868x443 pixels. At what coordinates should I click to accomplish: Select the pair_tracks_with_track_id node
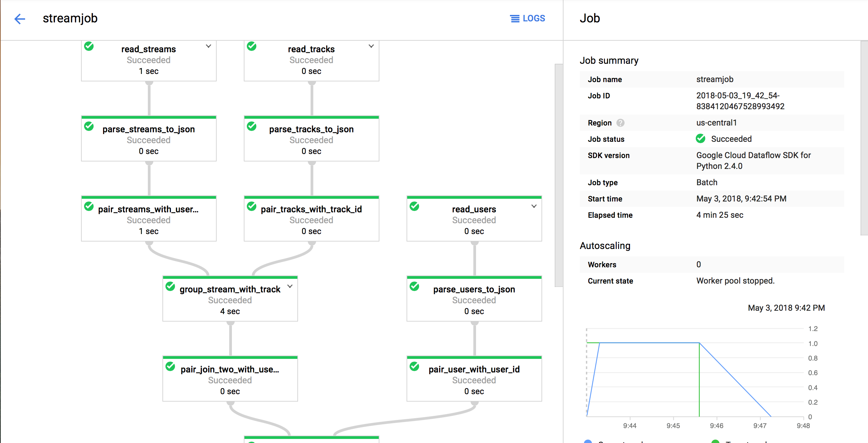312,219
